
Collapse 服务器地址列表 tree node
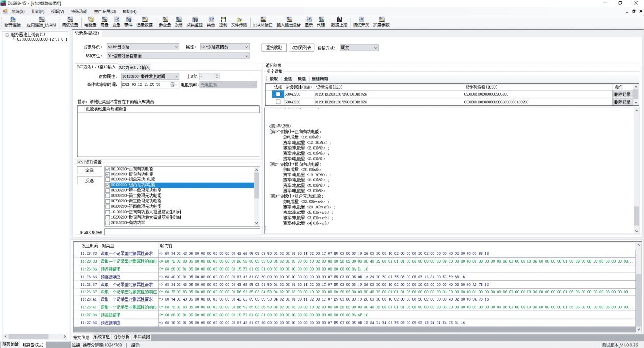click(x=6, y=35)
